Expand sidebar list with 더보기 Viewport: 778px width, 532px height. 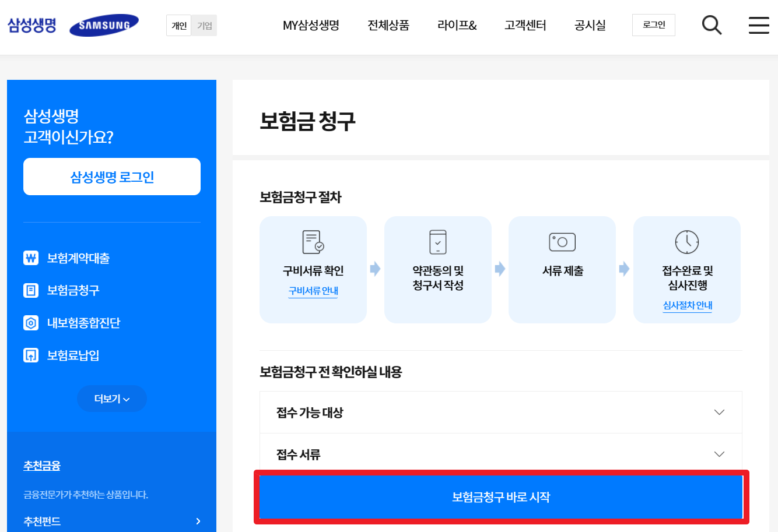pyautogui.click(x=112, y=399)
